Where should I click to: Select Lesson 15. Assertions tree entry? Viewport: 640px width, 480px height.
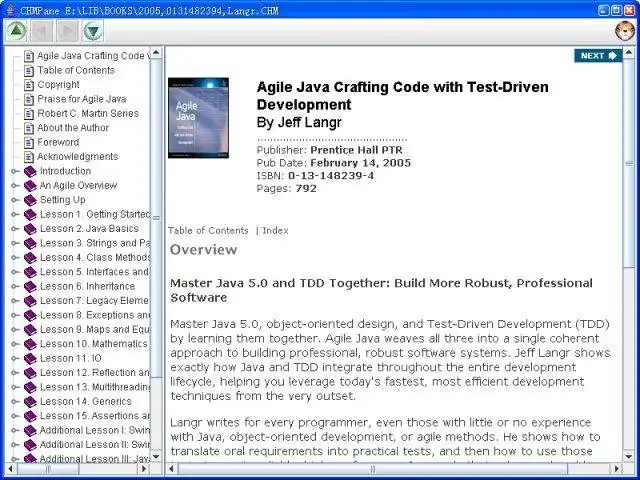tap(95, 416)
